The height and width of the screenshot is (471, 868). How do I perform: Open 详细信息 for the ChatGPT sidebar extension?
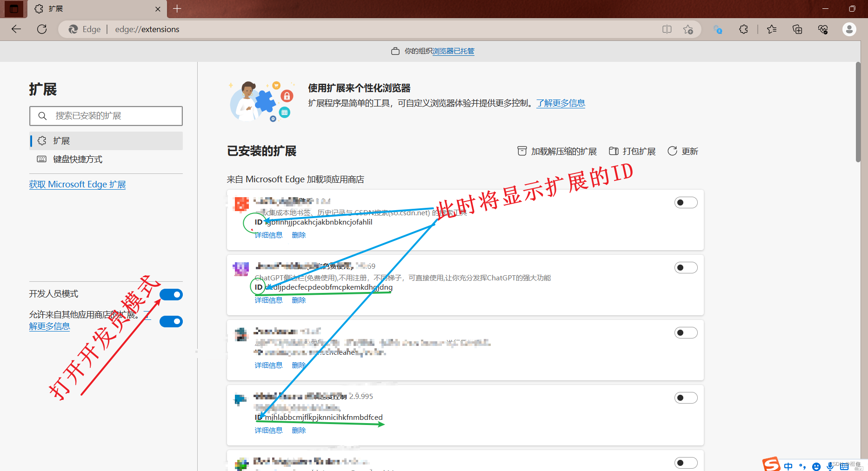268,300
